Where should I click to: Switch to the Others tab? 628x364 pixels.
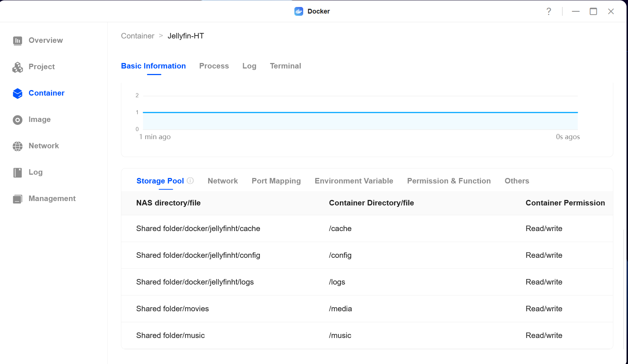(517, 181)
